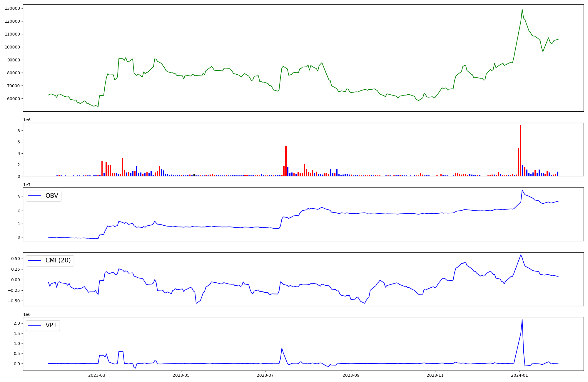The image size is (588, 382).
Task: Click the blue line sample in CMF(20) legend
Action: pos(35,261)
